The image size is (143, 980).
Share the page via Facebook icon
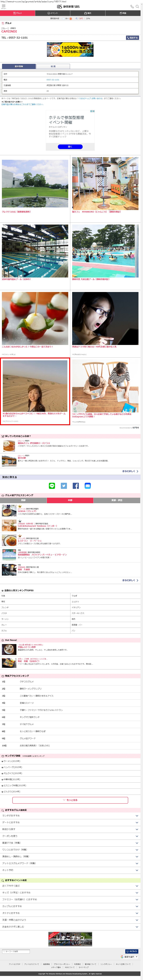pos(76,486)
